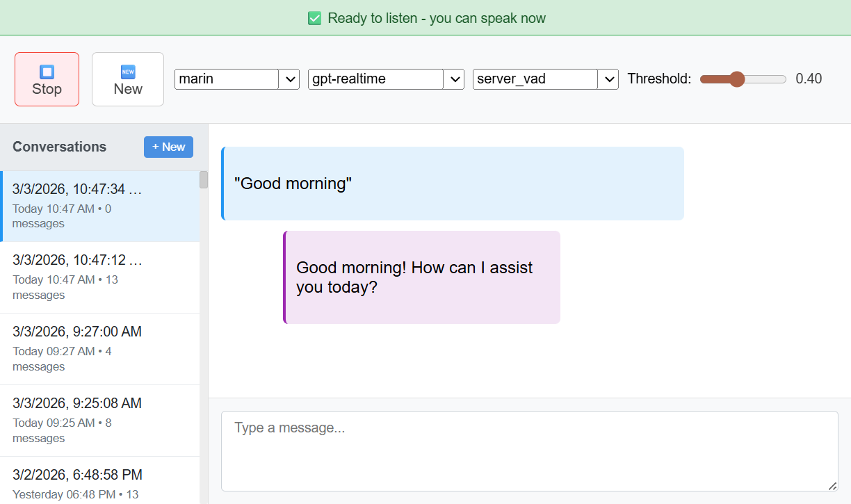The height and width of the screenshot is (504, 851).
Task: Click the Threshold slider handle
Action: coord(737,79)
